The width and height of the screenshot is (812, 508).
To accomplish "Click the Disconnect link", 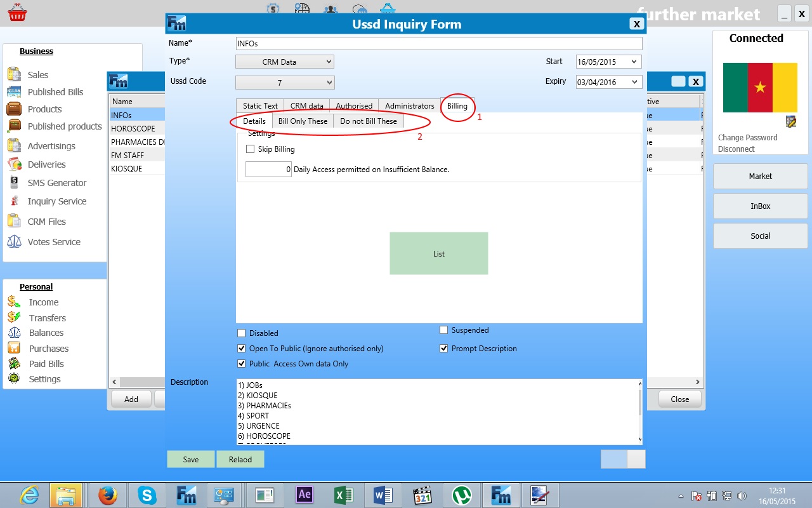I will [737, 149].
